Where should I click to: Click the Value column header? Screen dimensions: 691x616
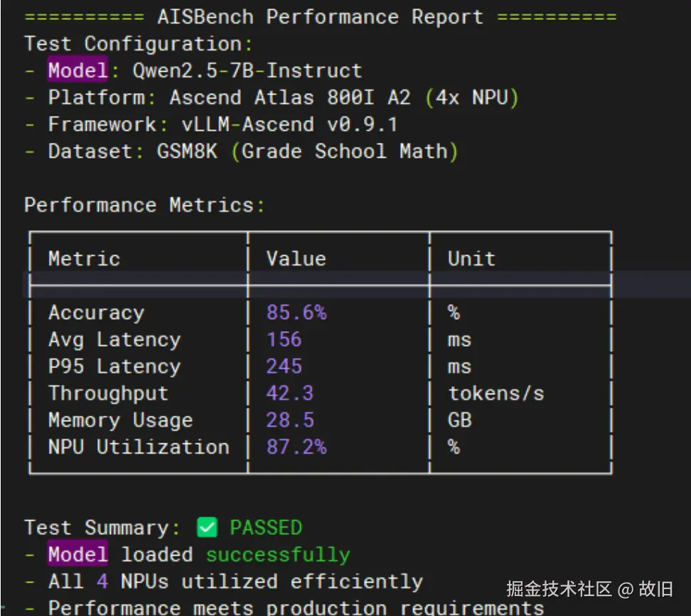coord(296,259)
